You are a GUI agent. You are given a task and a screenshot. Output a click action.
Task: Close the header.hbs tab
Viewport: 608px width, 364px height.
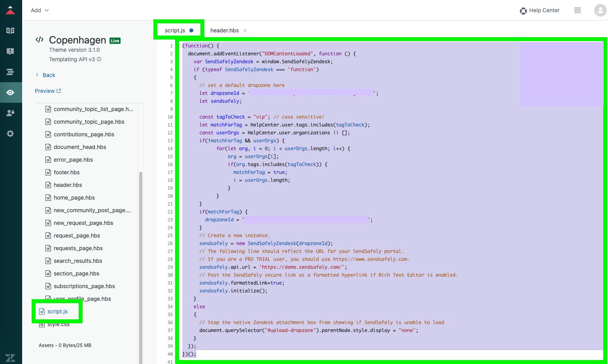pyautogui.click(x=245, y=30)
